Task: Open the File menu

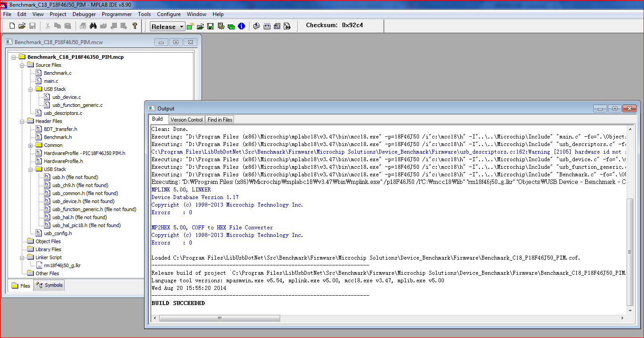Action: pos(7,14)
